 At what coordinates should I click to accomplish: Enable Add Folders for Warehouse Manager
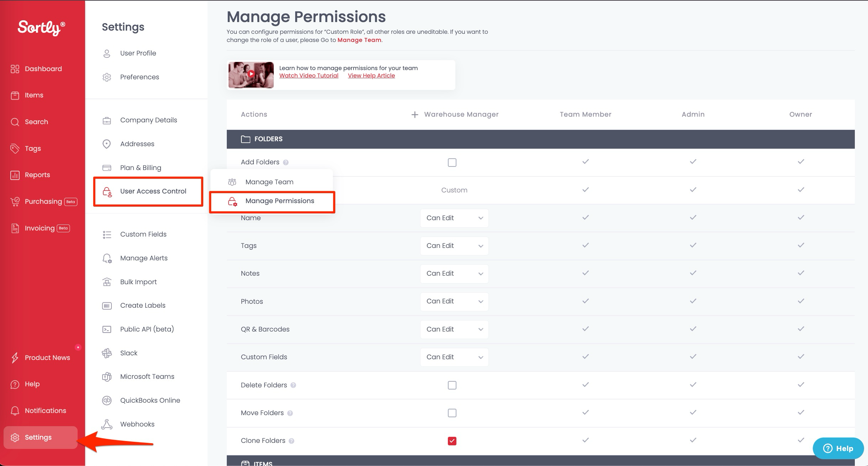(452, 163)
